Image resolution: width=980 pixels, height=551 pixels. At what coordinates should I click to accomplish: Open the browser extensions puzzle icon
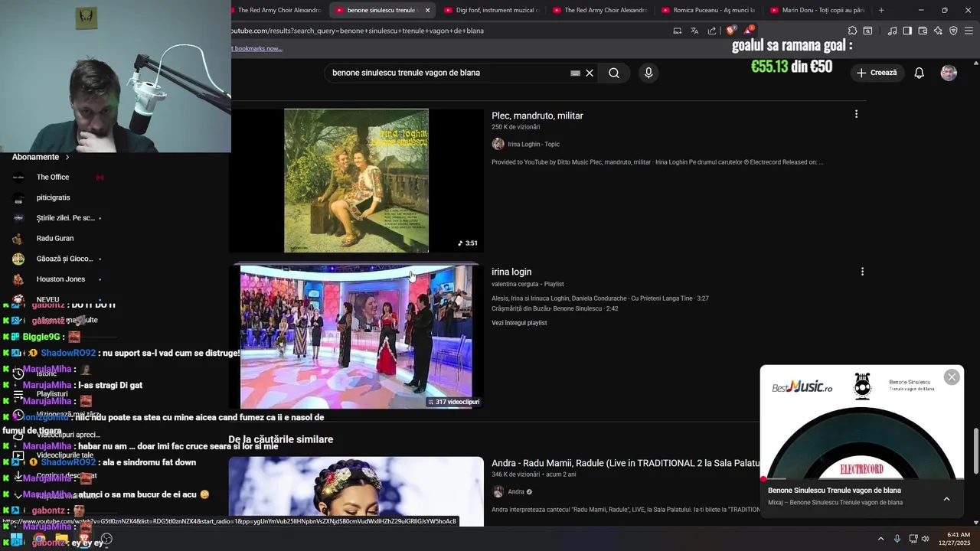coord(852,31)
